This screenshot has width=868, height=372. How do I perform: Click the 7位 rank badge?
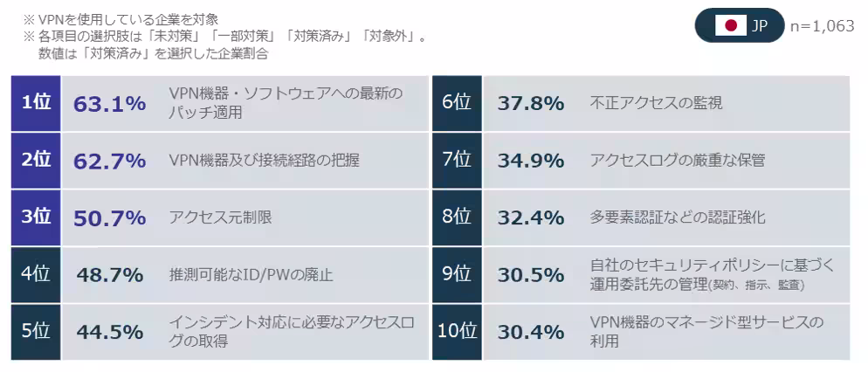[456, 160]
